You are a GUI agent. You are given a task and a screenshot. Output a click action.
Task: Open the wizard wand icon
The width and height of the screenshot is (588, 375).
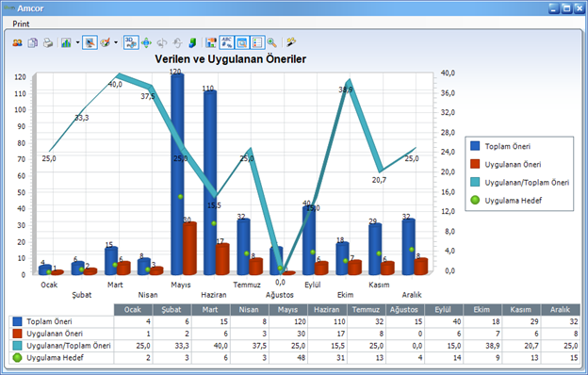tap(290, 42)
